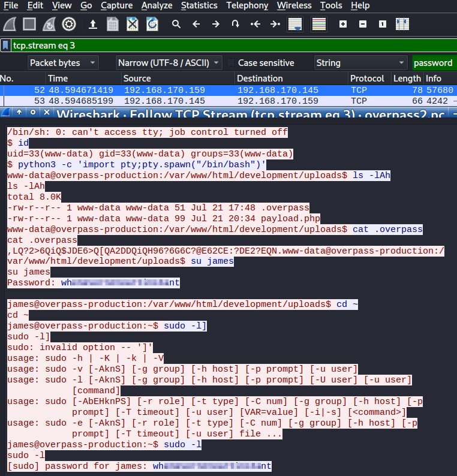
Task: Open a capture file with upload-arrow icon
Action: pyautogui.click(x=92, y=24)
